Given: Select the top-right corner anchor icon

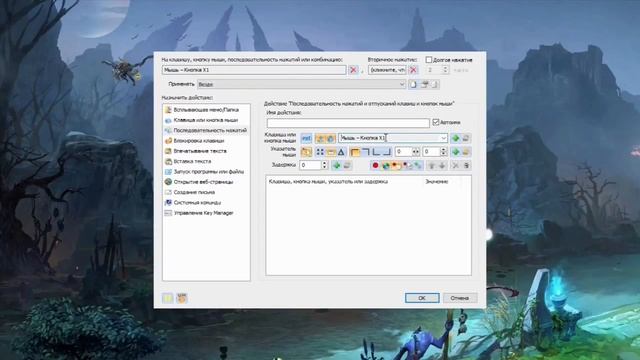Looking at the screenshot, I should (x=366, y=152).
